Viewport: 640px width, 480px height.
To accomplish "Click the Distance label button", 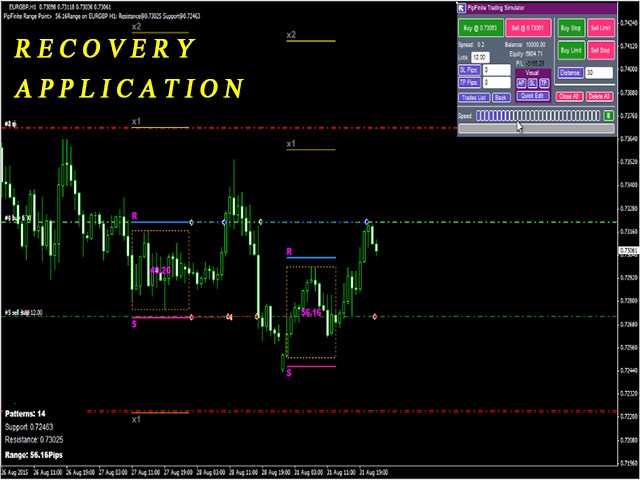I will (570, 73).
